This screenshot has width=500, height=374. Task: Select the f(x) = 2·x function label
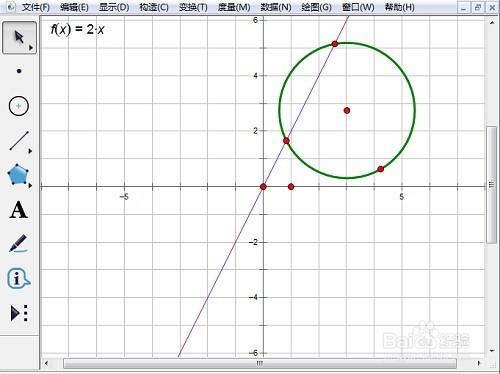point(77,29)
